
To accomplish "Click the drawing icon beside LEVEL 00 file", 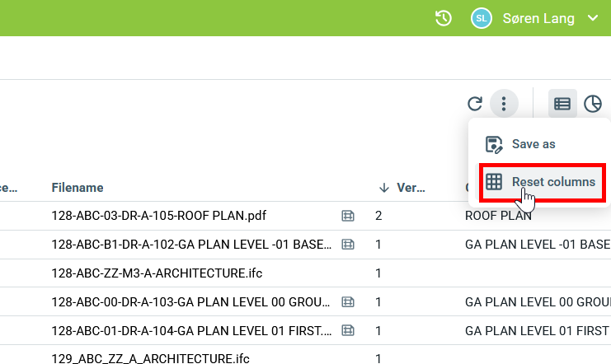I will click(348, 301).
